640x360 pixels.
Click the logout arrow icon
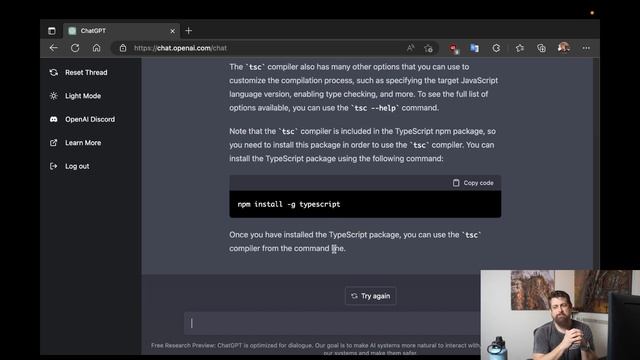[53, 166]
